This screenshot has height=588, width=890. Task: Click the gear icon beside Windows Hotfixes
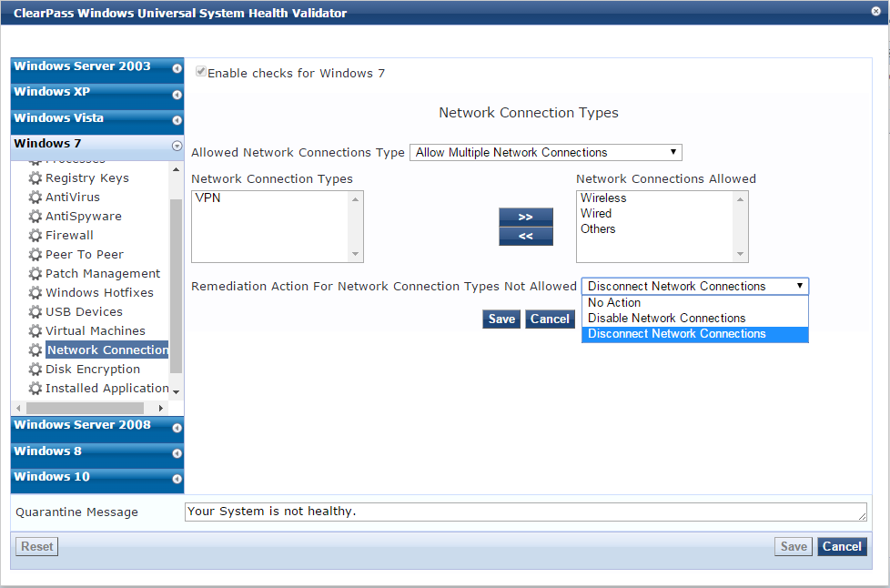click(x=35, y=293)
